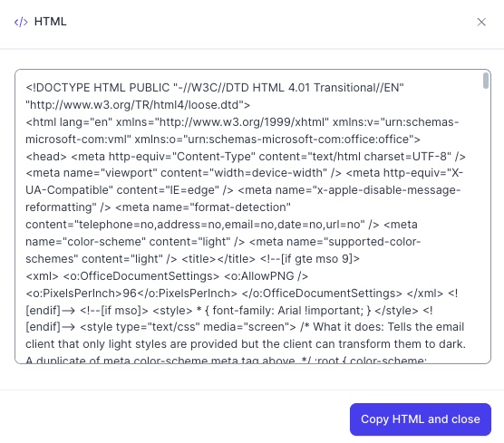This screenshot has width=504, height=443.
Task: Click the HTML dialog title text
Action: 51,22
